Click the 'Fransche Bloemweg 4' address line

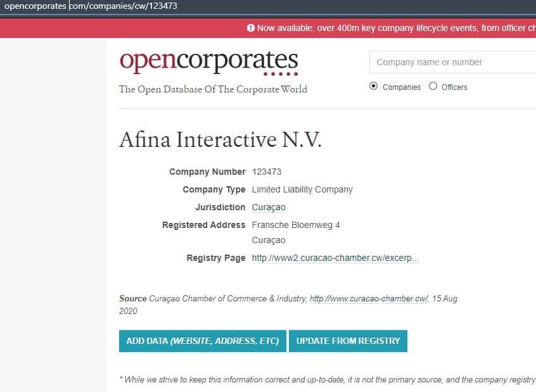point(296,225)
